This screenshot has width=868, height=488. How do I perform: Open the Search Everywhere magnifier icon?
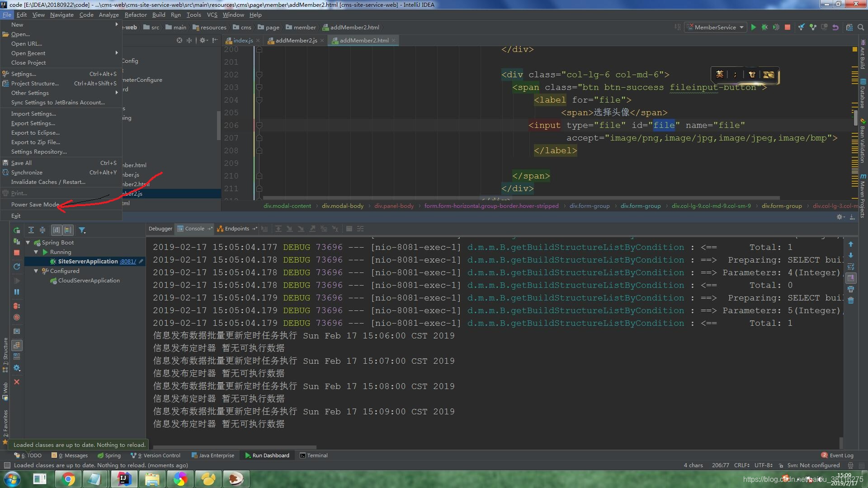861,27
